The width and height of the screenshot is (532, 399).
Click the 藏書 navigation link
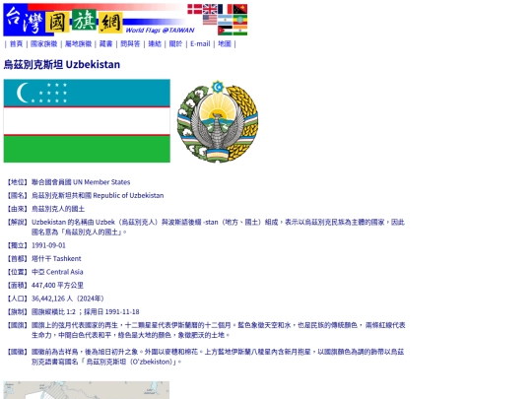pos(105,43)
